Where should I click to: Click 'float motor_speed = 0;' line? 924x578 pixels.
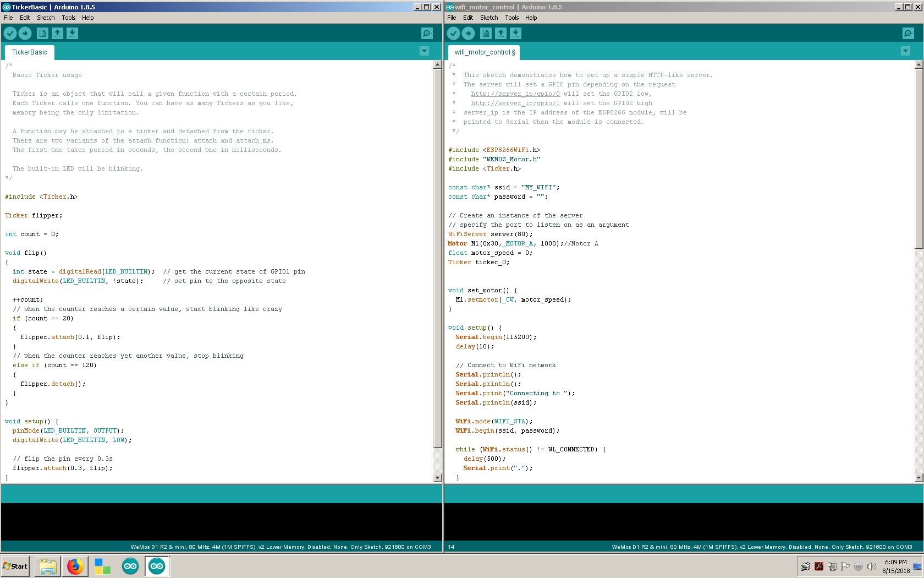490,253
